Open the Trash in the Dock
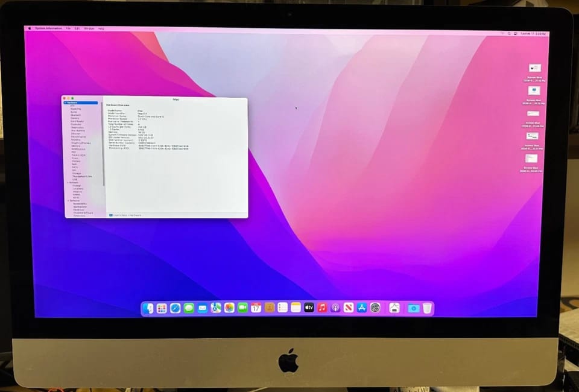Screen dimensions: 579x392 point(427,308)
